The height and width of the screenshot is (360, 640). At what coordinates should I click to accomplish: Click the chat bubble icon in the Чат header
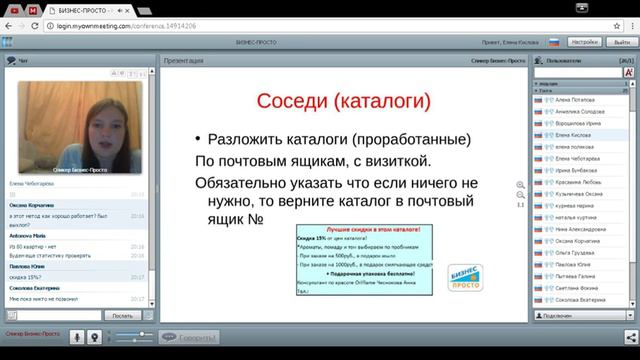point(11,60)
